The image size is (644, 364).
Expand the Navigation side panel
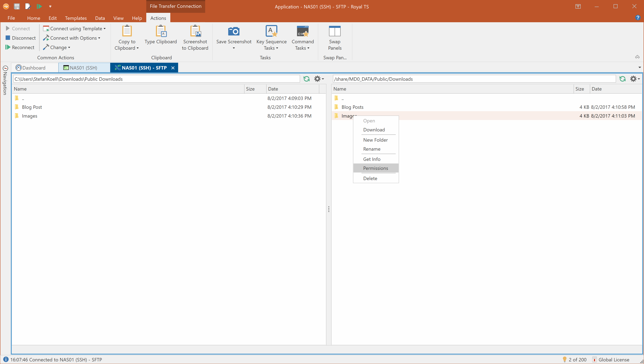pos(5,80)
